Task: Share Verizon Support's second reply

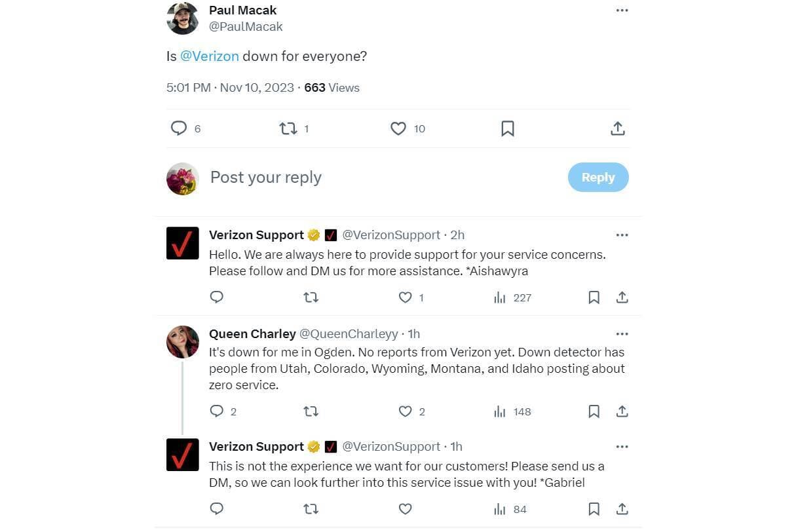Action: (621, 509)
